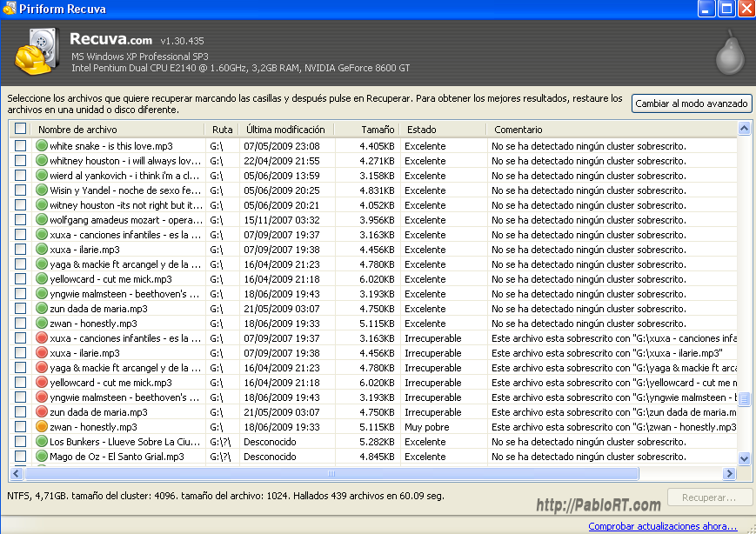Sort files by Estado column header
The height and width of the screenshot is (534, 756).
point(441,130)
